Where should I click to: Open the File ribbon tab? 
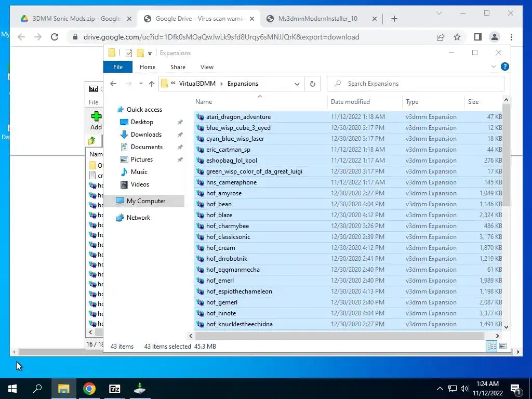tap(118, 67)
